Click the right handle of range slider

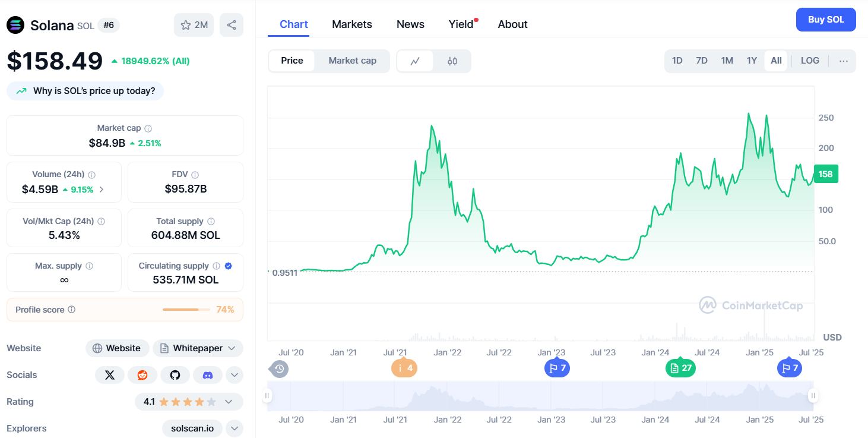pyautogui.click(x=813, y=396)
